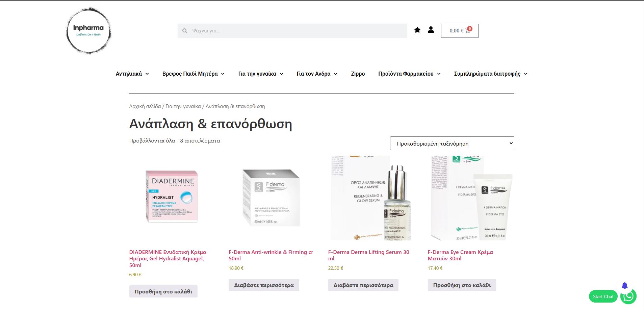Open the F-Derma Anti-wrinkle cream image

tap(271, 198)
